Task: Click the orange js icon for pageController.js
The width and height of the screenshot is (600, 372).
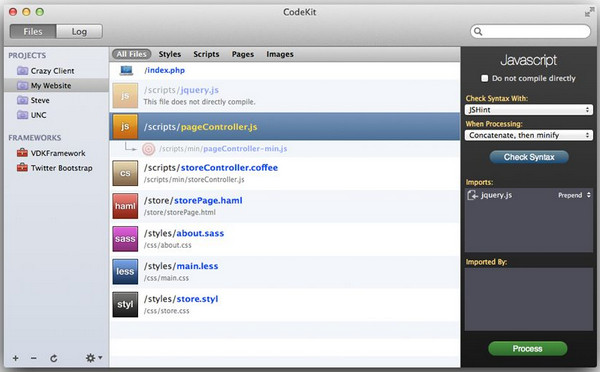Action: [125, 127]
